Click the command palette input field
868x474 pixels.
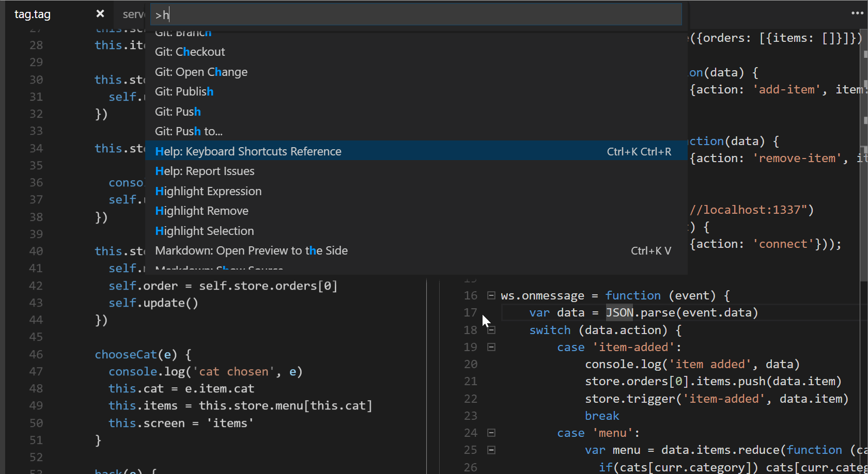coord(416,15)
